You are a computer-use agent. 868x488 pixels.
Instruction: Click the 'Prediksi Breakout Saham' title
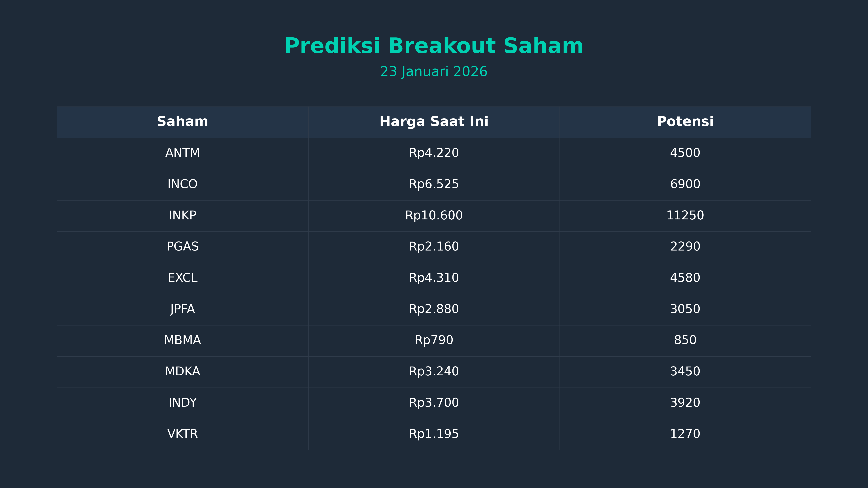click(x=434, y=46)
